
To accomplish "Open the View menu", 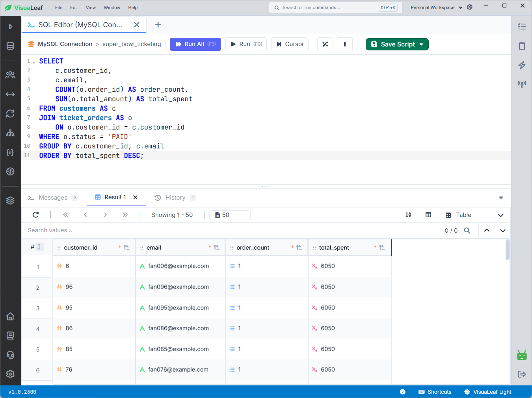I will (91, 7).
